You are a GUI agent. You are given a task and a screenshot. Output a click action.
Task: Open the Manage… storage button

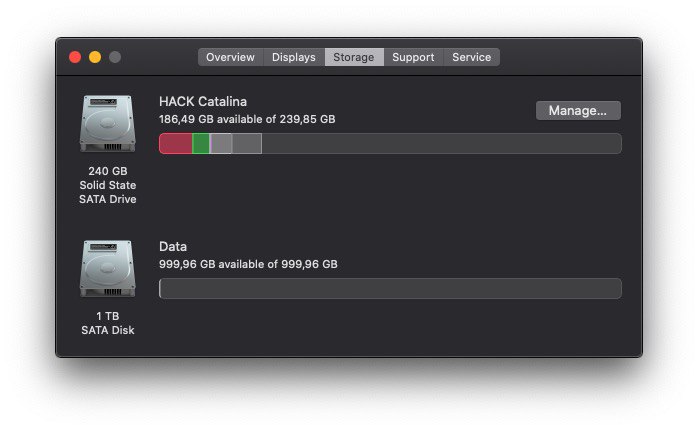(578, 110)
